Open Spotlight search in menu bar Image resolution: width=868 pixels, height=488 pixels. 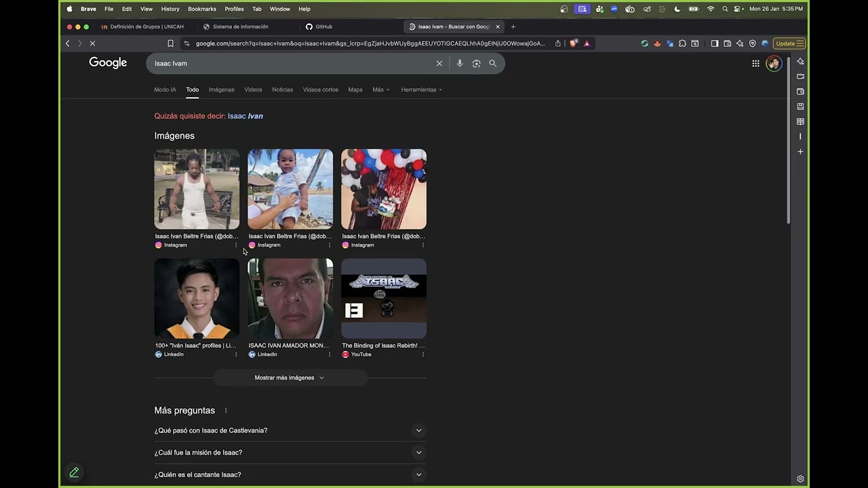click(725, 9)
